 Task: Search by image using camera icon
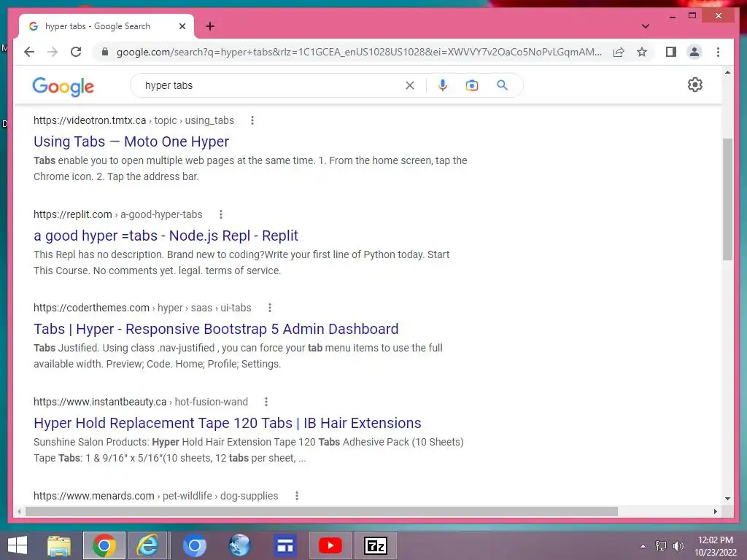(x=472, y=85)
